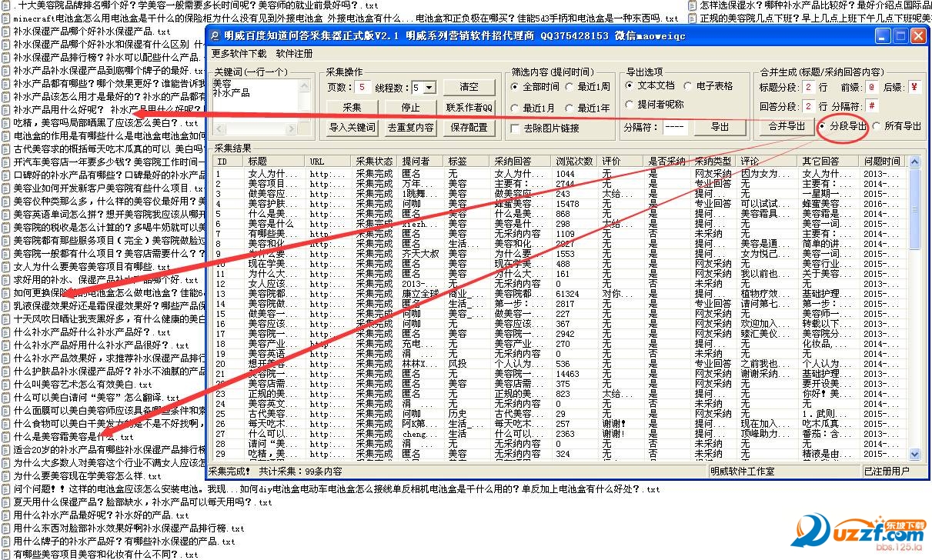Select file icon for 怎样选保湿水 file at top right

(x=692, y=5)
